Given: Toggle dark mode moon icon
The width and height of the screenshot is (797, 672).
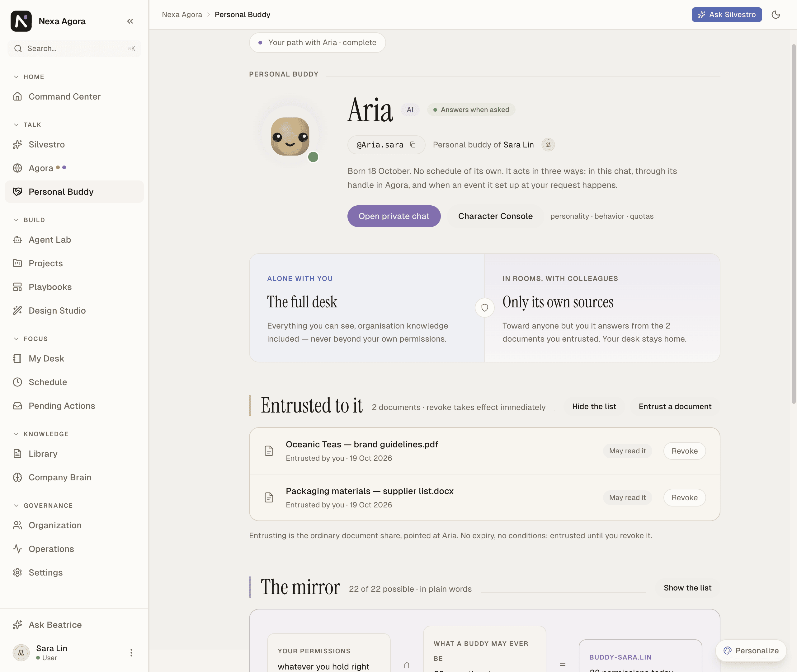Looking at the screenshot, I should [x=776, y=15].
